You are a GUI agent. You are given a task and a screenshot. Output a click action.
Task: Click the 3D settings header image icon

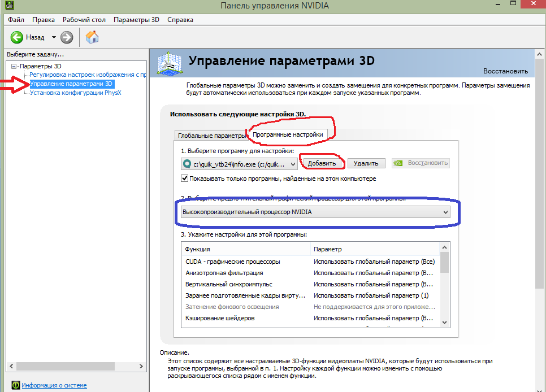pos(170,63)
